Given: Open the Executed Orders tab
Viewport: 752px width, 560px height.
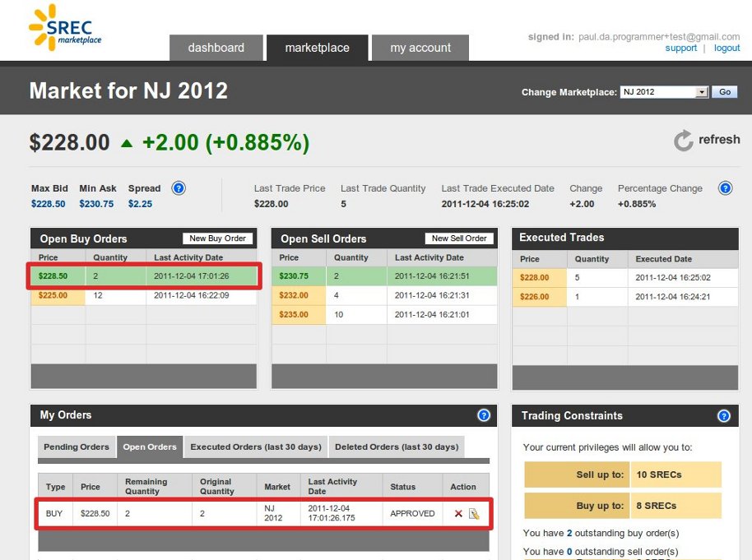Looking at the screenshot, I should pos(255,447).
